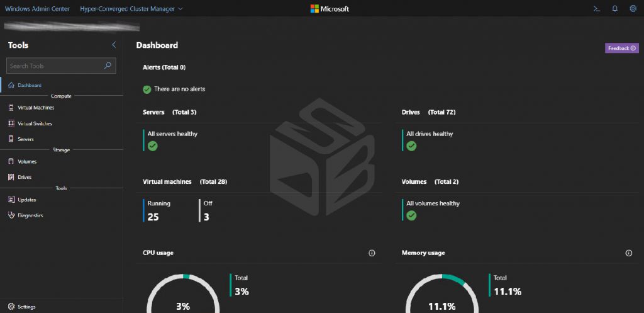Click Virtual machines (Total 28) heading
Screen dimensions: 644x313
[x=185, y=181]
